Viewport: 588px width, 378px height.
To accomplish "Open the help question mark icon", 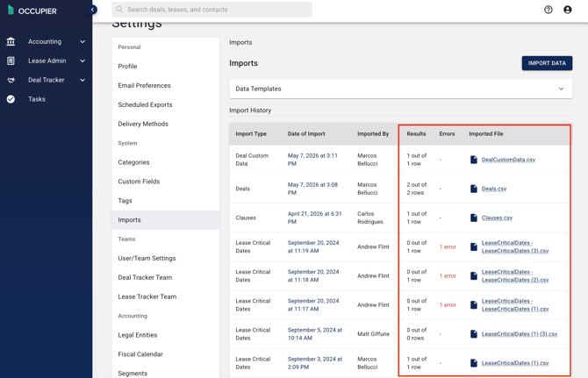I will 549,10.
